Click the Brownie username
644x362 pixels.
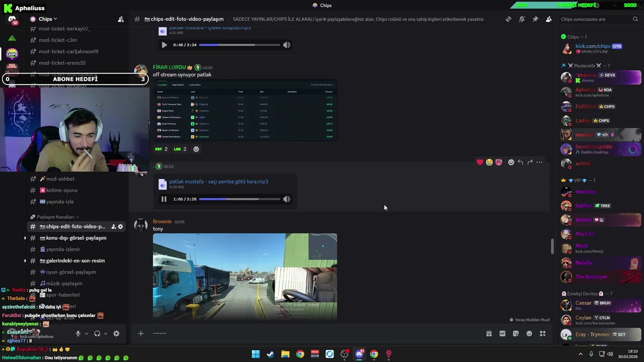pyautogui.click(x=162, y=222)
